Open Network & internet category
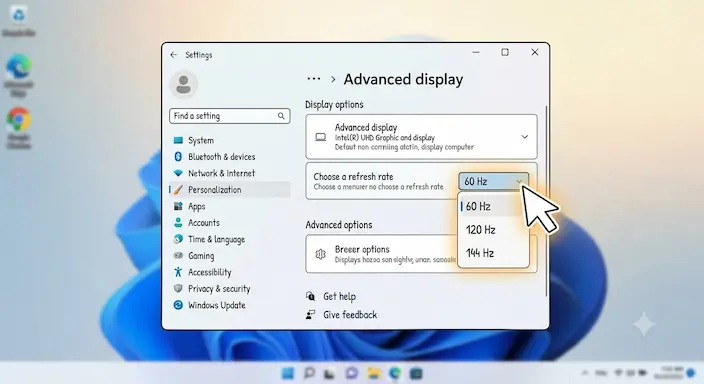 pyautogui.click(x=229, y=173)
